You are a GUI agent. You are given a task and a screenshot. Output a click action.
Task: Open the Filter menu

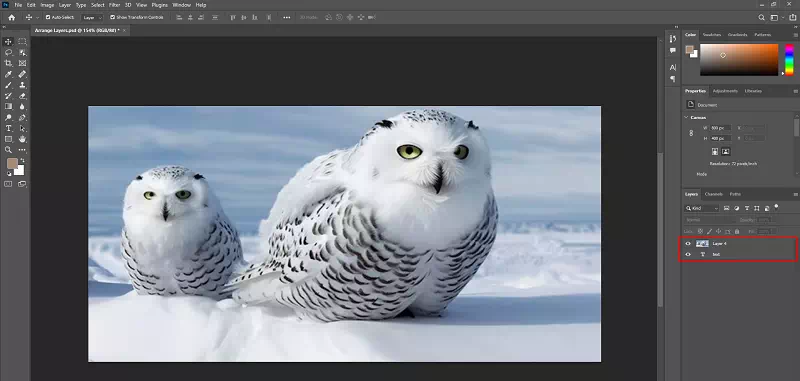click(115, 5)
